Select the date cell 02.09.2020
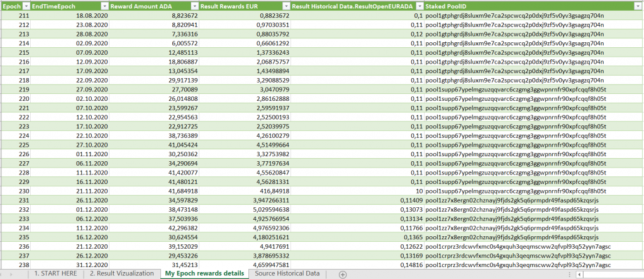Screen dimensions: 644x279 tap(70, 43)
